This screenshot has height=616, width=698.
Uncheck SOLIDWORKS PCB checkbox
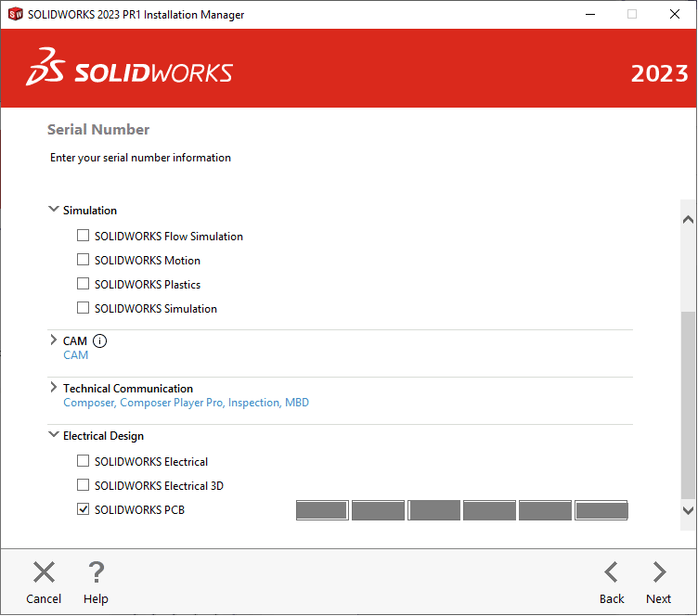point(84,508)
